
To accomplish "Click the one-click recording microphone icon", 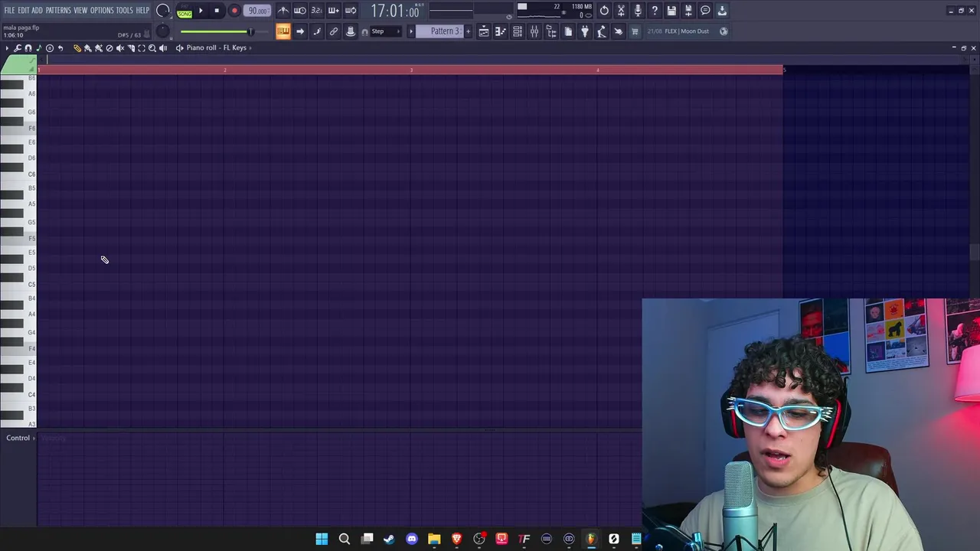I will tap(638, 11).
